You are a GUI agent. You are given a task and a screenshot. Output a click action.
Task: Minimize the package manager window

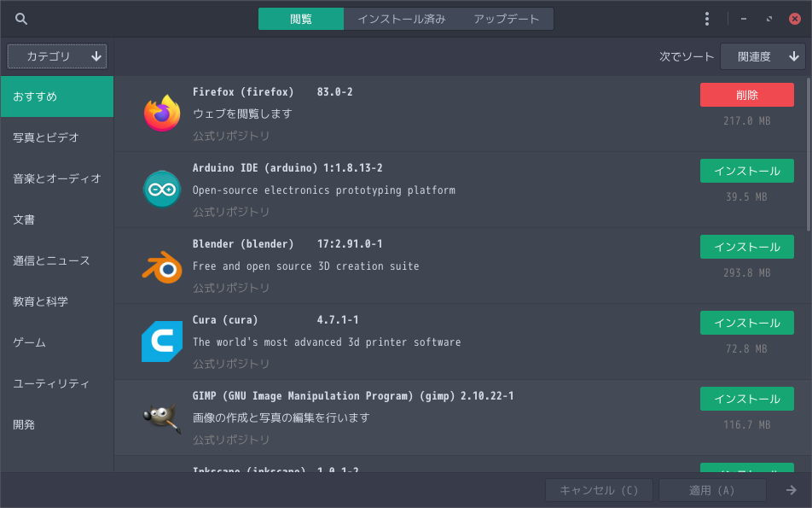(744, 19)
